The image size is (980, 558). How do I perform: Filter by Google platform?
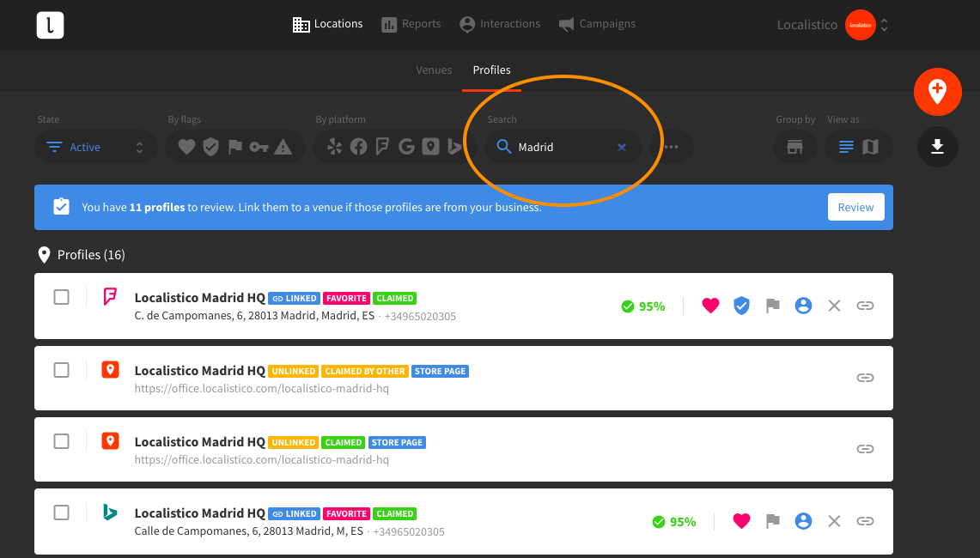(x=406, y=147)
